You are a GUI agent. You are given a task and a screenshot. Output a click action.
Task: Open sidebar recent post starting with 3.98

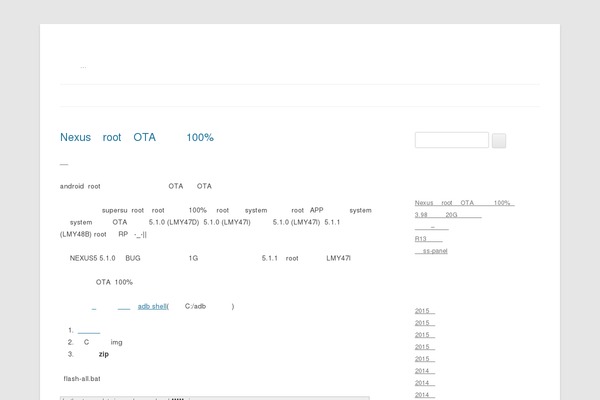(448, 215)
